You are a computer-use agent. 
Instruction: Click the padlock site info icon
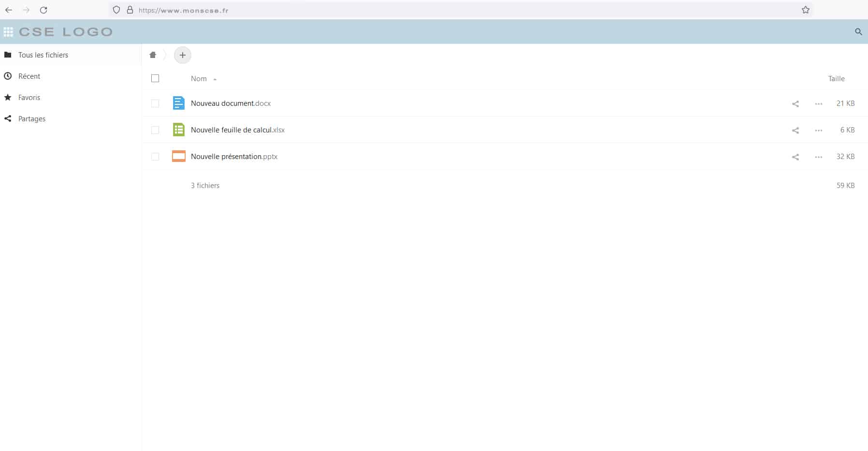pos(130,10)
